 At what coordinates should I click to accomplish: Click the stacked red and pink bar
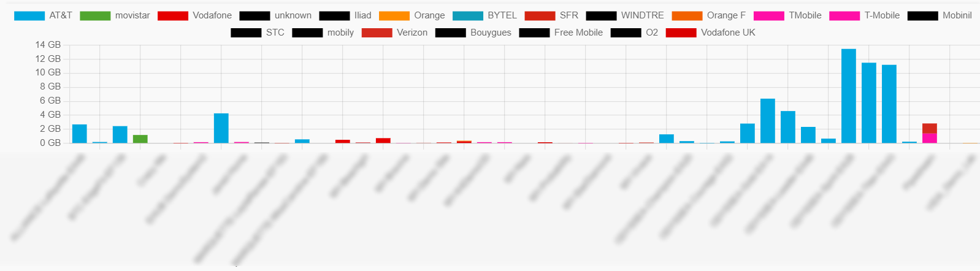click(929, 133)
